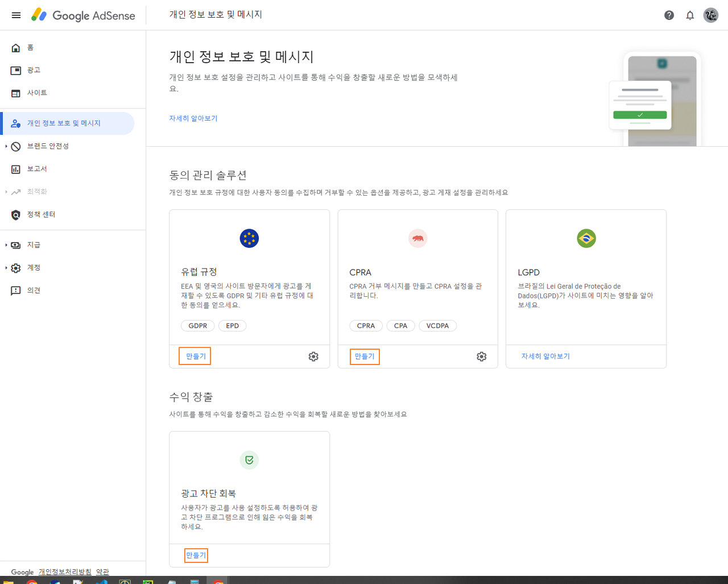Screen dimensions: 728x584
Task: Expand the 브랜드 안전성 submenu arrow
Action: (x=6, y=146)
